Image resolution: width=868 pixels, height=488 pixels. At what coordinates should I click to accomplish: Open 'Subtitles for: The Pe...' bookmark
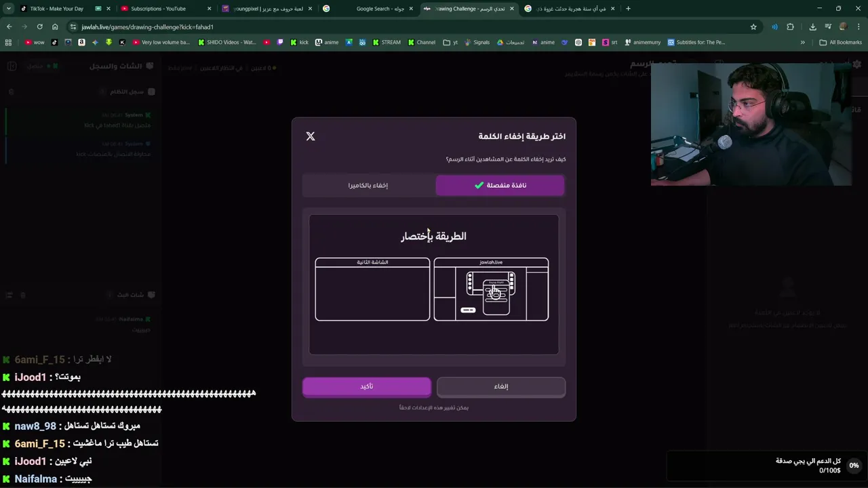[696, 42]
